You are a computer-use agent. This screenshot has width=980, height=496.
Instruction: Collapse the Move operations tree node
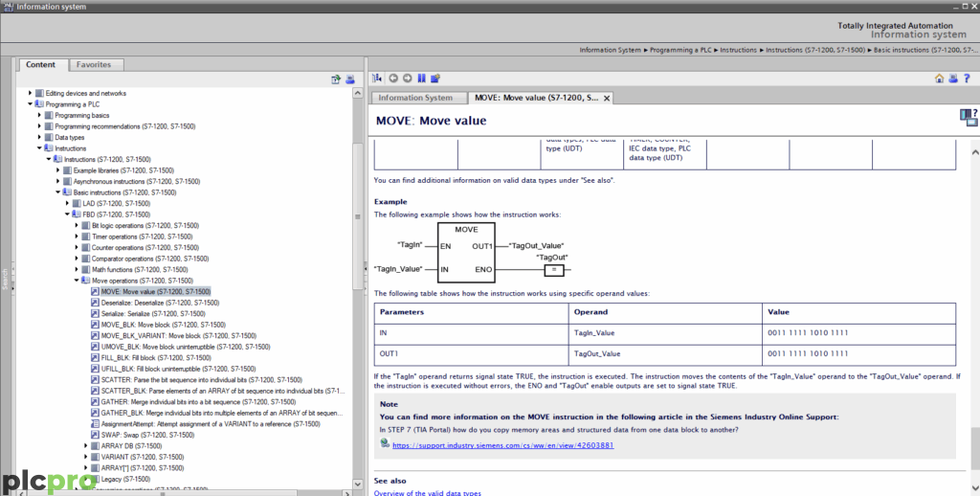(77, 281)
